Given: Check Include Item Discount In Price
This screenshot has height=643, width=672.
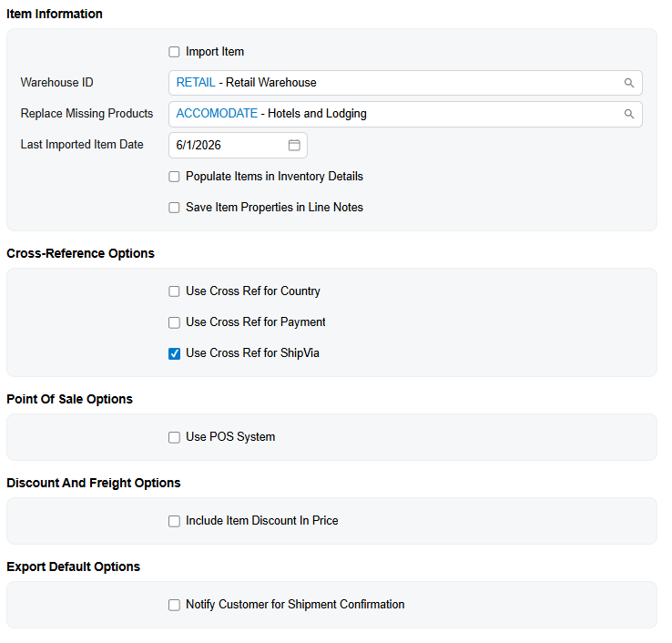Looking at the screenshot, I should pyautogui.click(x=174, y=521).
